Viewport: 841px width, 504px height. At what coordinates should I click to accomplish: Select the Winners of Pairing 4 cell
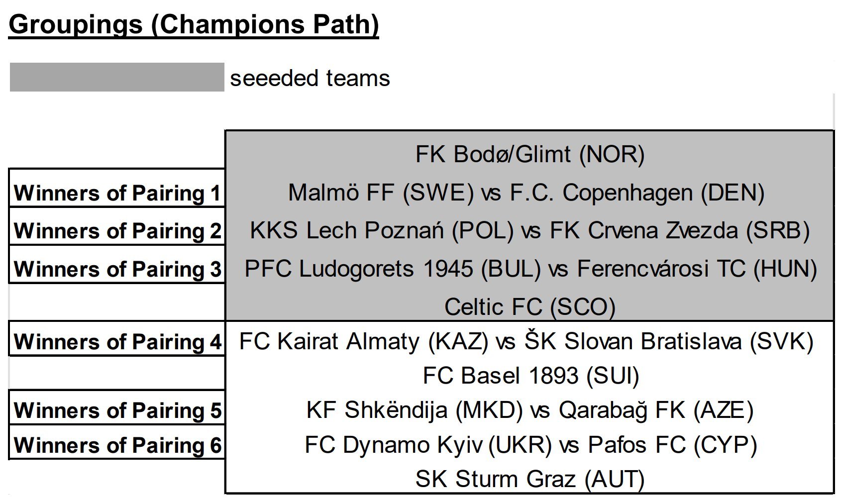tap(117, 342)
